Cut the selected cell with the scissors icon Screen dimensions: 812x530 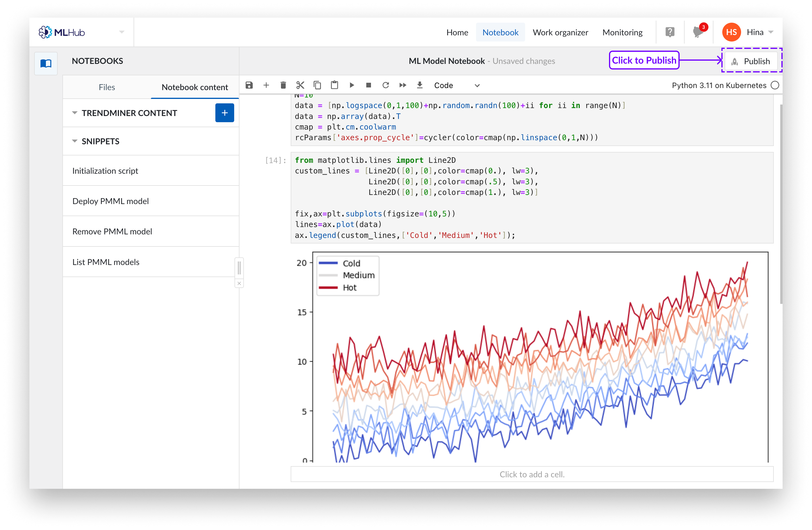[x=300, y=85]
